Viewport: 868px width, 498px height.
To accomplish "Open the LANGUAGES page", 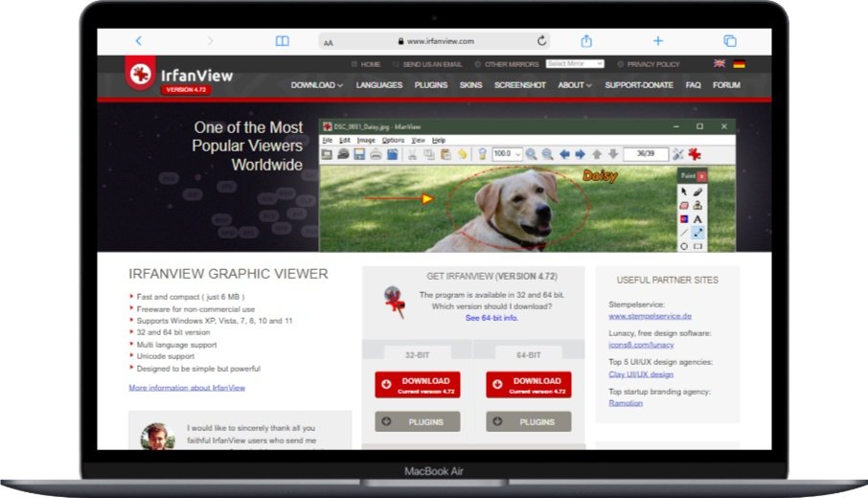I will [379, 85].
